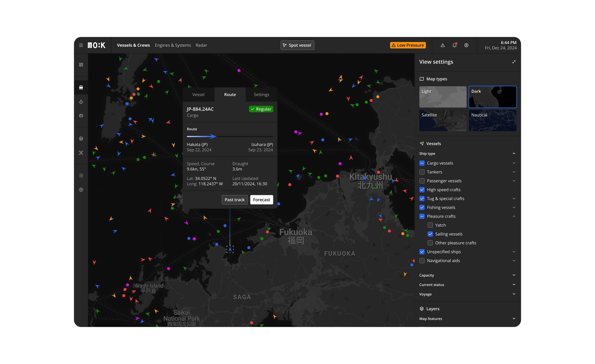This screenshot has height=364, width=595.
Task: Click the warning triangle icon in header
Action: [x=442, y=45]
